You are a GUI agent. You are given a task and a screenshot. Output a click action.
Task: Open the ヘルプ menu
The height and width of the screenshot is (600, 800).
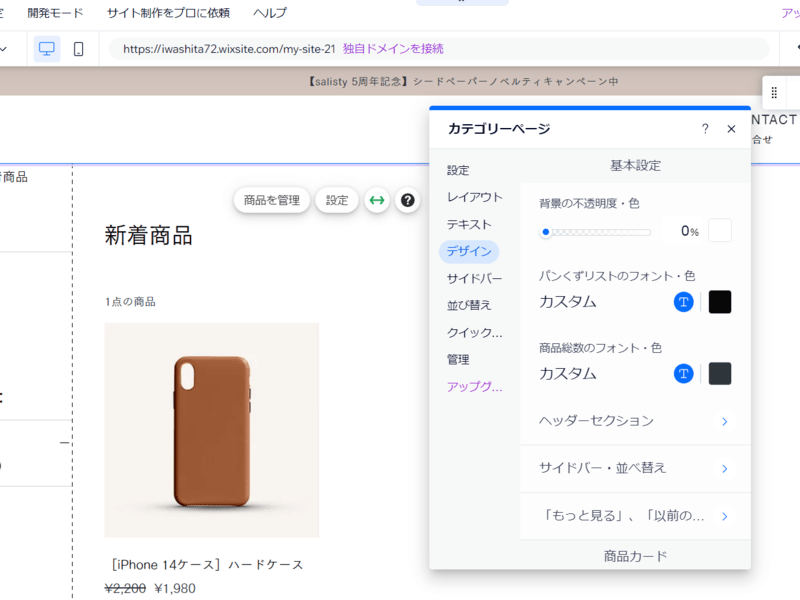click(269, 13)
